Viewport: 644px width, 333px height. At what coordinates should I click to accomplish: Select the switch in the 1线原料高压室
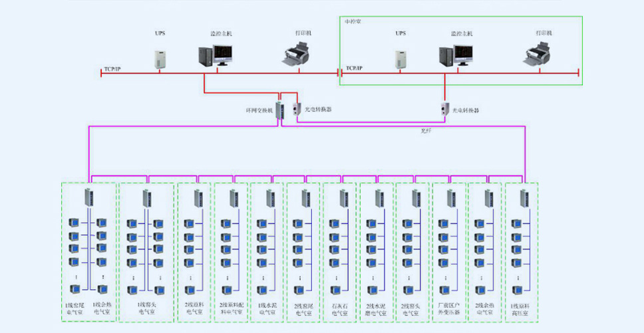pyautogui.click(x=524, y=198)
